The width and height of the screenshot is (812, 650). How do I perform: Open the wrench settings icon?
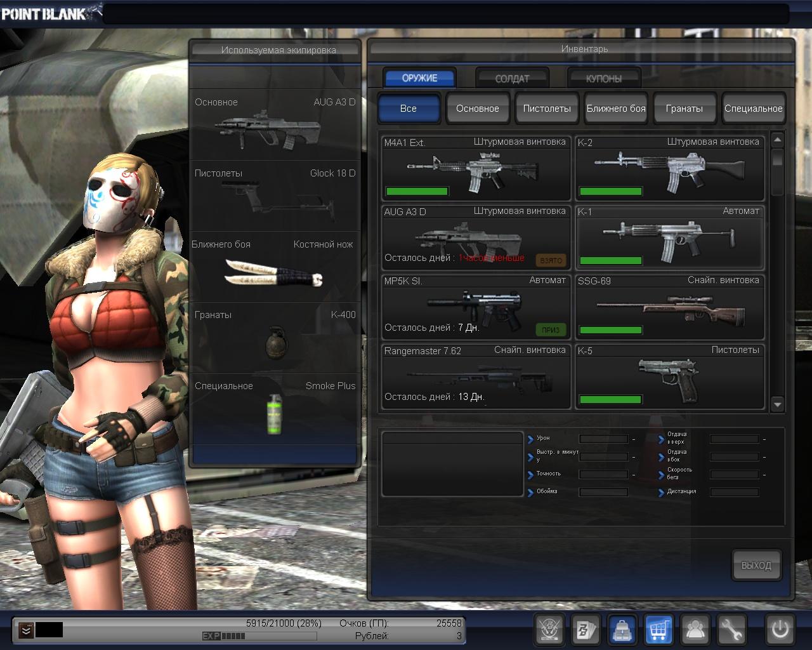(x=732, y=630)
